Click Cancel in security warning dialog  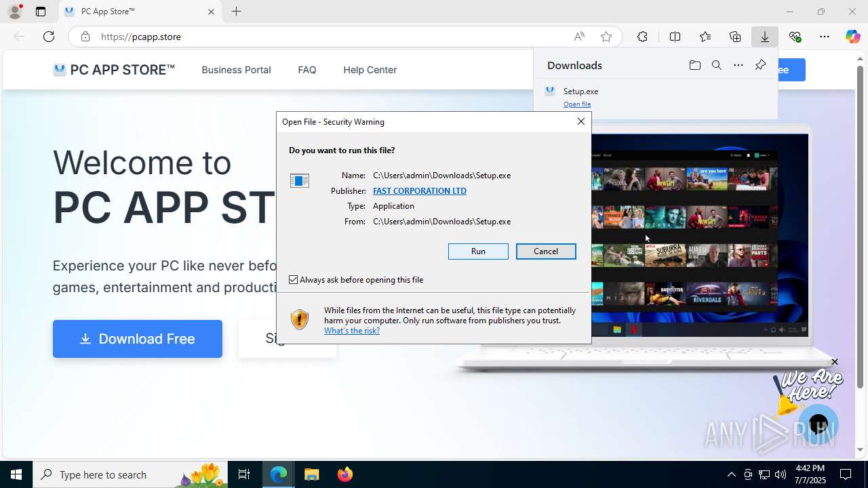(x=546, y=251)
